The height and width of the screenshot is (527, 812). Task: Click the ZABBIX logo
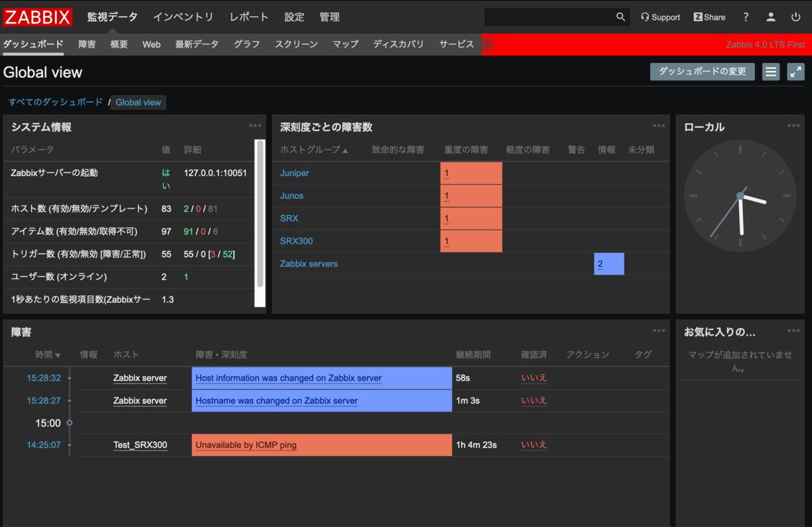click(38, 17)
